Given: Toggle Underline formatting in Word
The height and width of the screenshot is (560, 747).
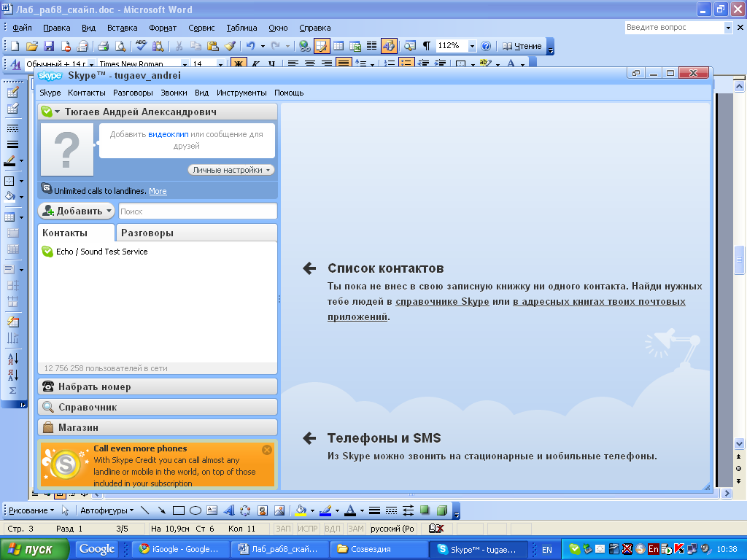Looking at the screenshot, I should click(271, 63).
